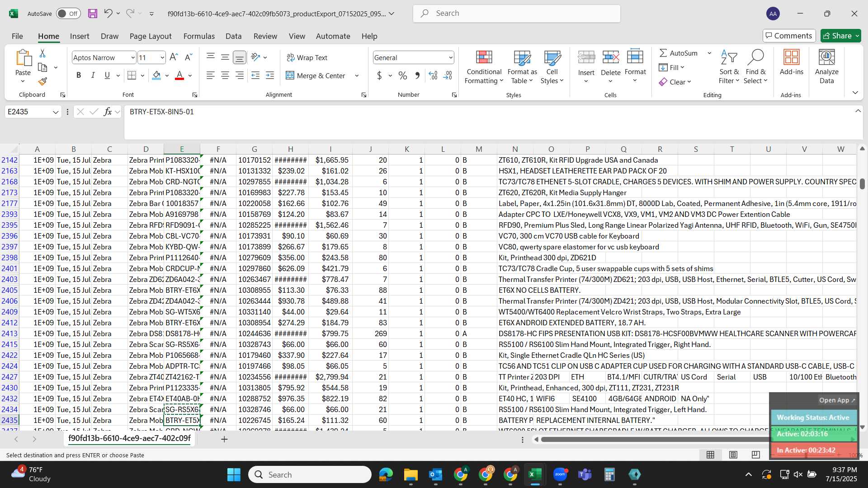Apply Center horizontal alignment
Screen dimensions: 868x488
point(225,75)
